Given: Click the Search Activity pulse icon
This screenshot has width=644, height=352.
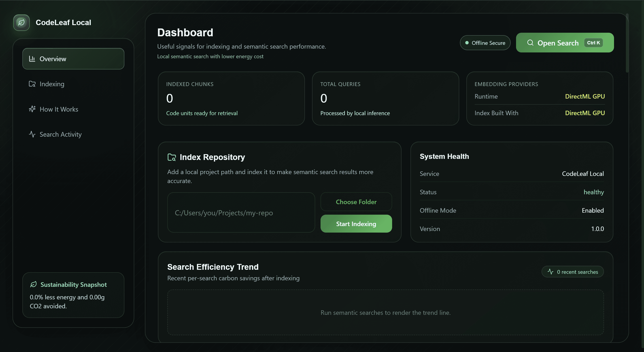Looking at the screenshot, I should point(32,134).
